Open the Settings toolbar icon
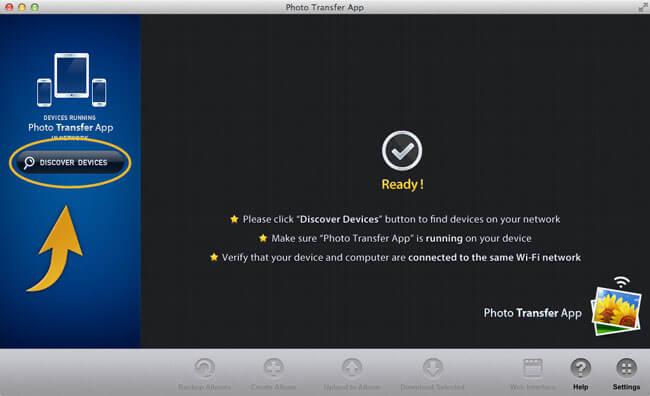This screenshot has height=396, width=650. click(x=626, y=367)
